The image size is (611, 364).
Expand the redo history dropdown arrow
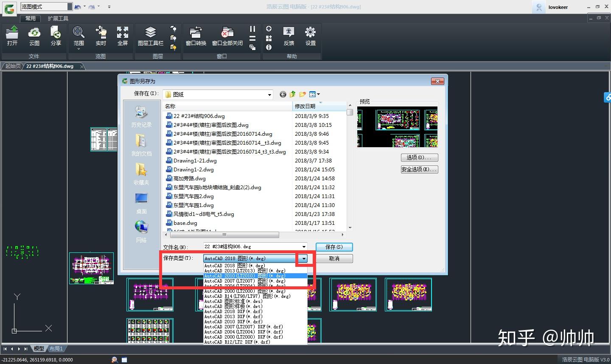[x=98, y=7]
